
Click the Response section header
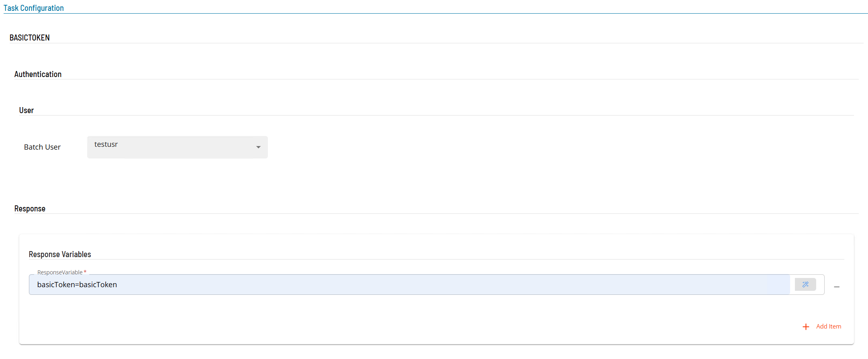coord(30,209)
